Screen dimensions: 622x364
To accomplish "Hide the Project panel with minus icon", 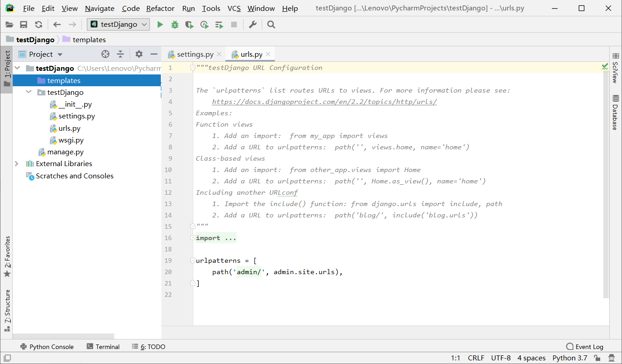I will tap(154, 54).
